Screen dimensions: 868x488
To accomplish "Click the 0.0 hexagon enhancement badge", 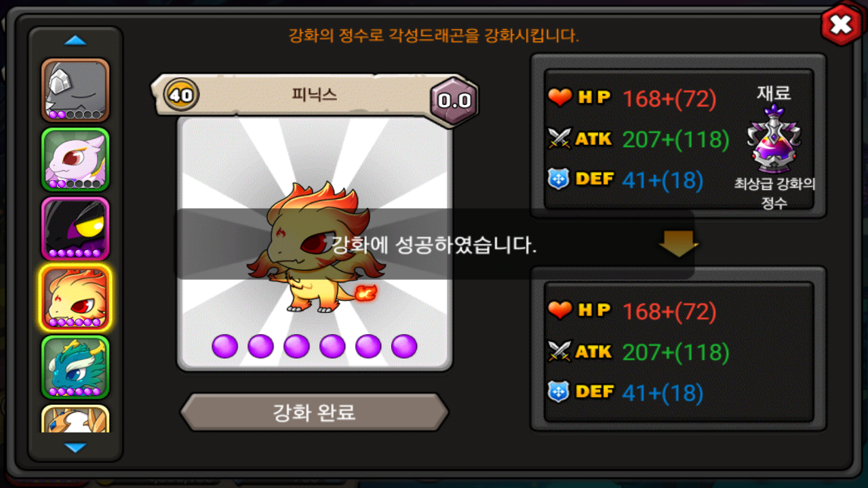I will [454, 100].
